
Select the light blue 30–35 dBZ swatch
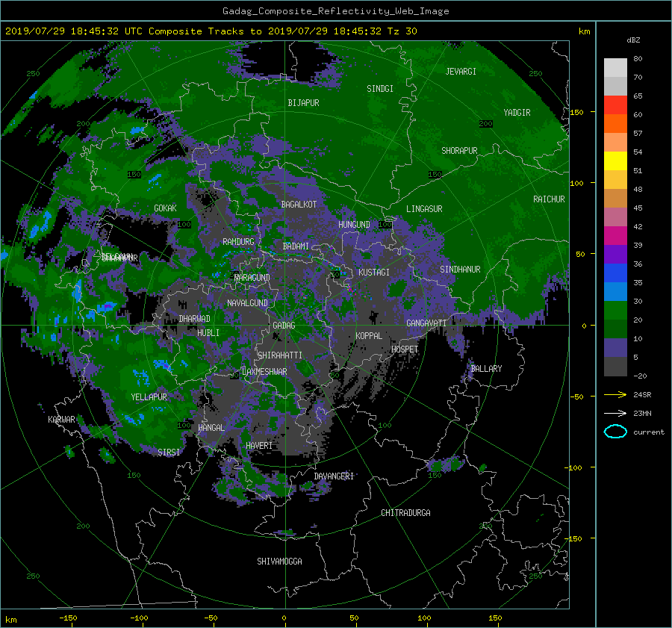click(x=615, y=292)
